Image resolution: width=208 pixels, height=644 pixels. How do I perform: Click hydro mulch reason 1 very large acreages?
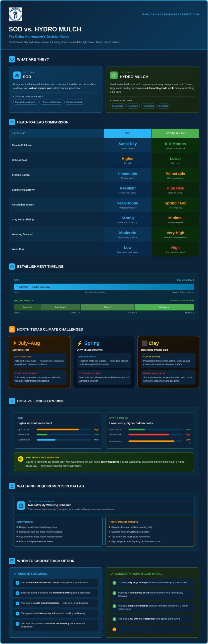coord(152,583)
